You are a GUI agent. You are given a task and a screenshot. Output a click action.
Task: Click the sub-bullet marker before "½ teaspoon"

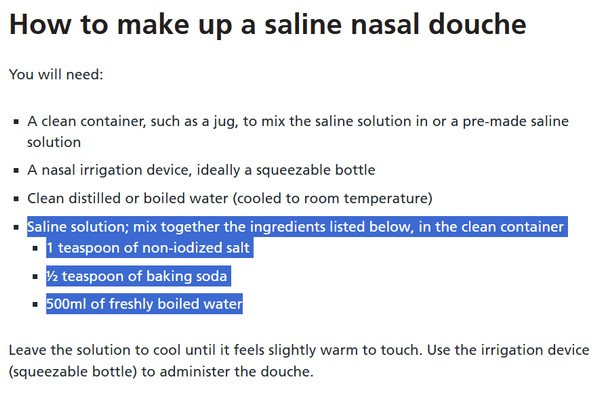36,276
